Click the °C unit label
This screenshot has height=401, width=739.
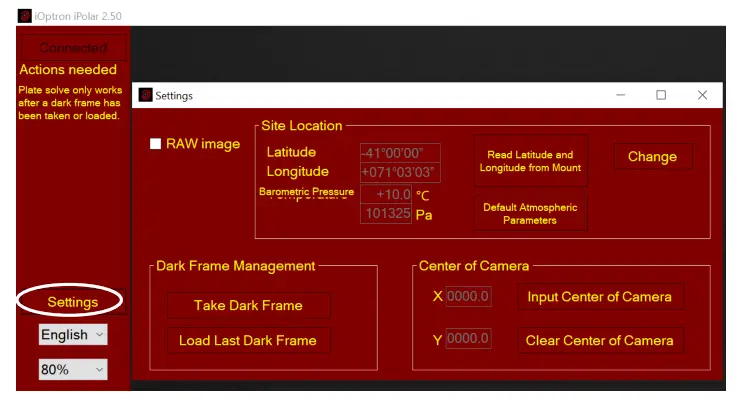coord(423,196)
